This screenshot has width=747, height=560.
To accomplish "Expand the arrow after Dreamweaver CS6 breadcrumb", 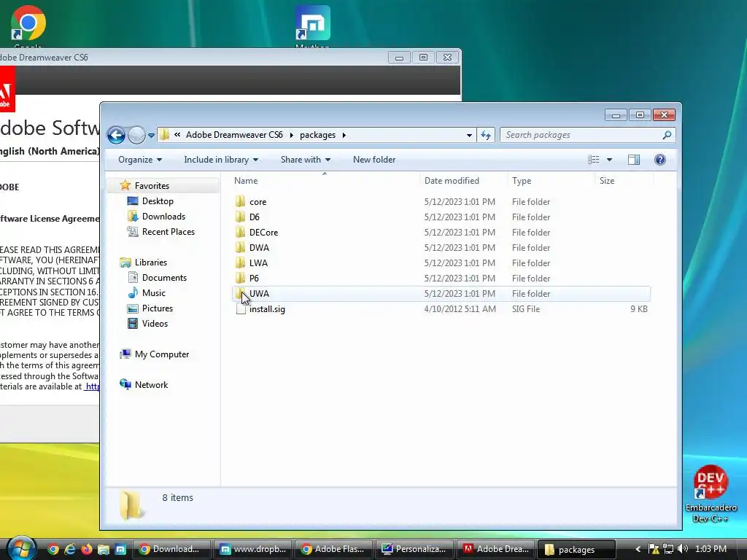I will click(291, 135).
